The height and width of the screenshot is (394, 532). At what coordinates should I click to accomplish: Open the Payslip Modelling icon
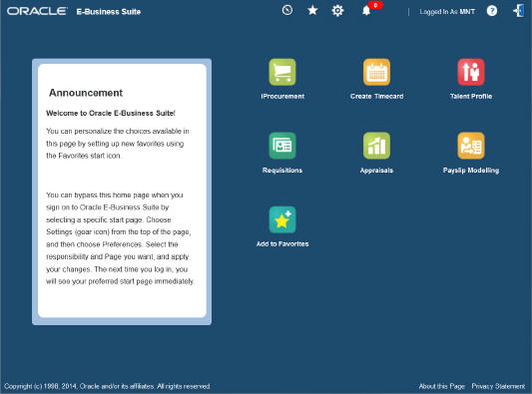(x=471, y=146)
